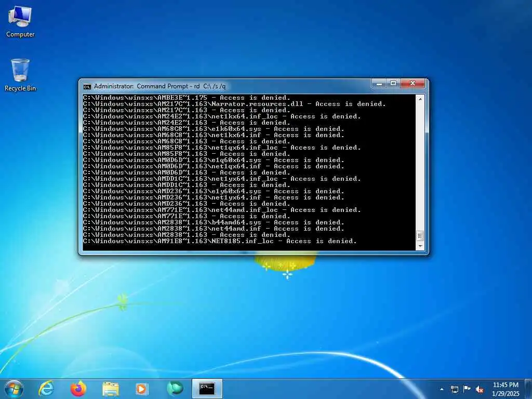Screen dimensions: 532x399
Task: Maximize the Command Prompt window
Action: coord(393,84)
